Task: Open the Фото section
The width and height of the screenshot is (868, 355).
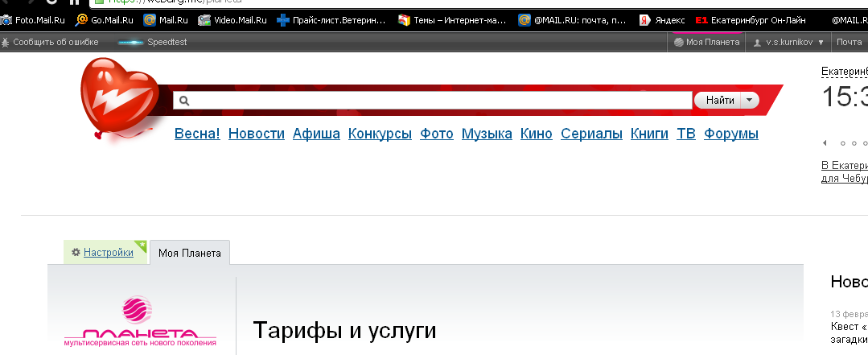Action: click(436, 134)
